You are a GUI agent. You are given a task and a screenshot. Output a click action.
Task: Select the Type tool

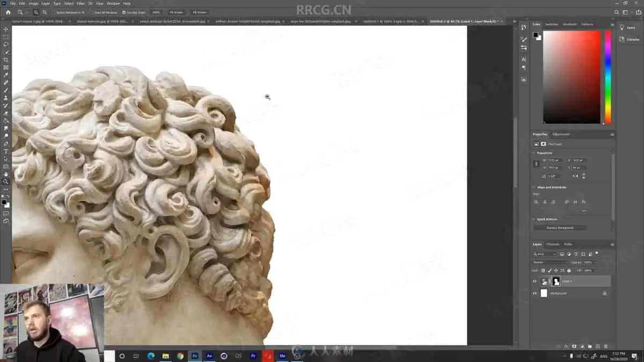pyautogui.click(x=6, y=151)
